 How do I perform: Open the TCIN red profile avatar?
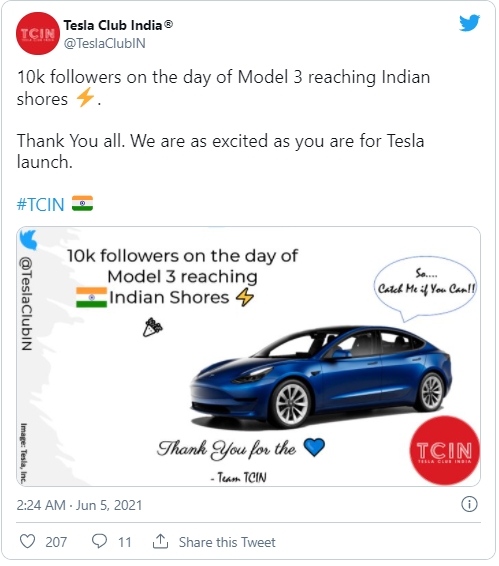[38, 34]
